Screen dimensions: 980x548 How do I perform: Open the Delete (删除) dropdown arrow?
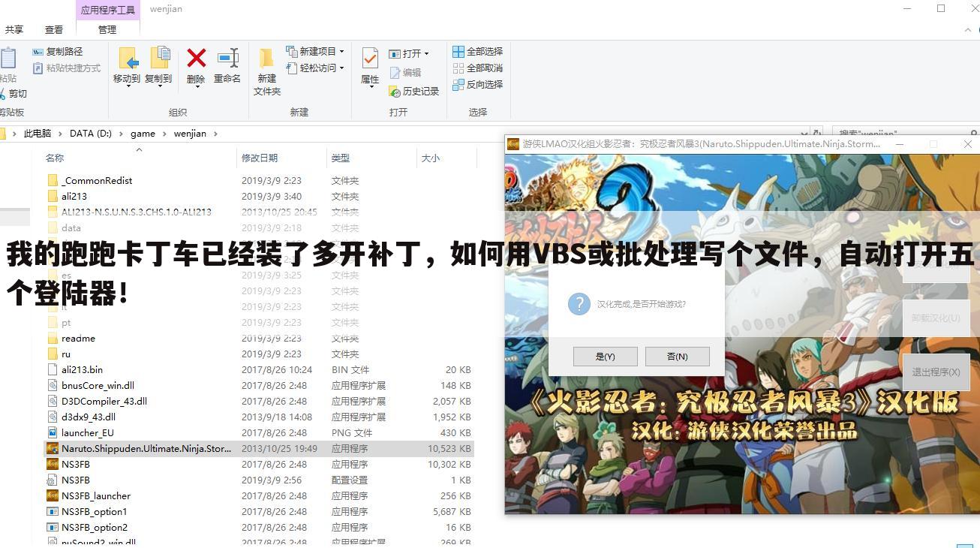click(197, 87)
